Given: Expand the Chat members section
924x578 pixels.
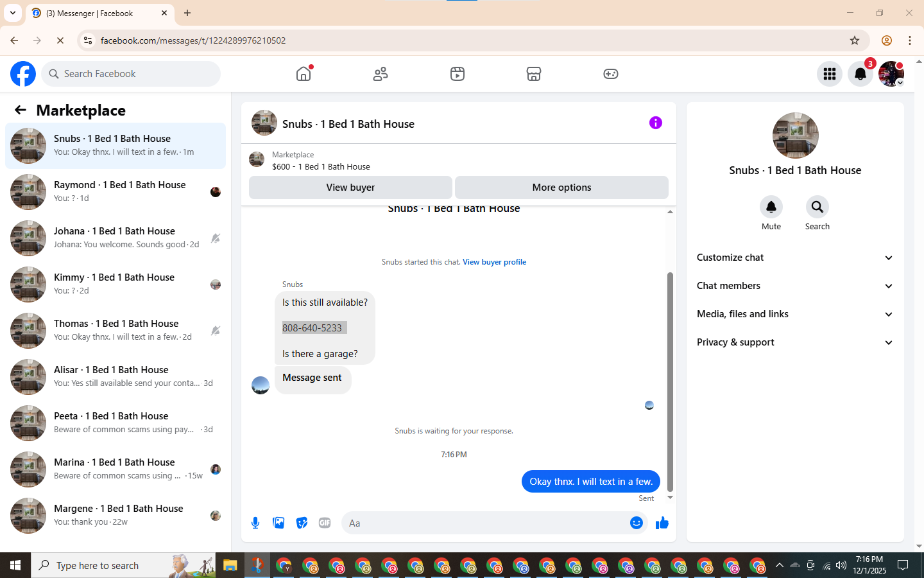Looking at the screenshot, I should click(795, 286).
